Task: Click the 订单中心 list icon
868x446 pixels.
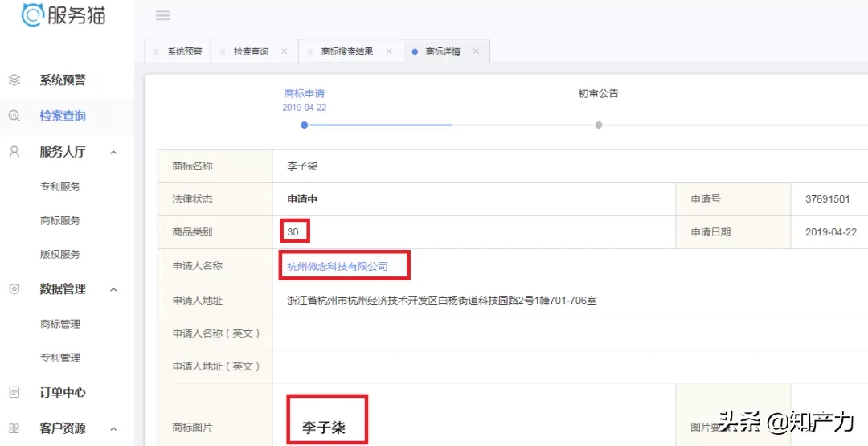Action: 14,392
